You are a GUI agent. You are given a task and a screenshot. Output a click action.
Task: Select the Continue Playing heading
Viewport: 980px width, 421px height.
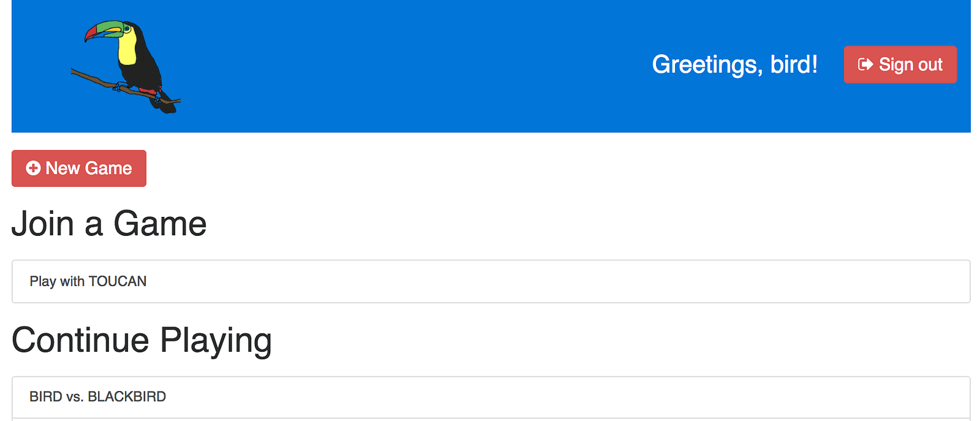141,340
